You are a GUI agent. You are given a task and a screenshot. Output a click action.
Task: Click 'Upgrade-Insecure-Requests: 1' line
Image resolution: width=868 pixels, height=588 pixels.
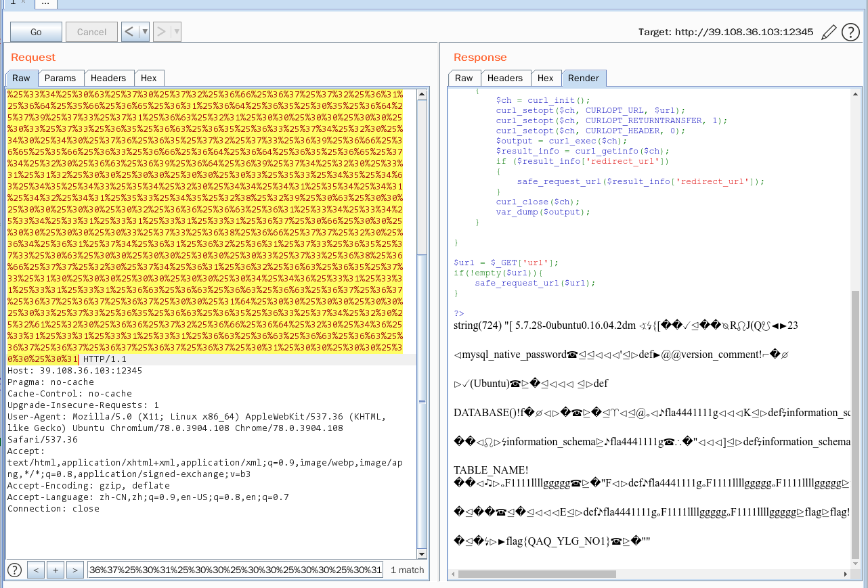tap(83, 405)
